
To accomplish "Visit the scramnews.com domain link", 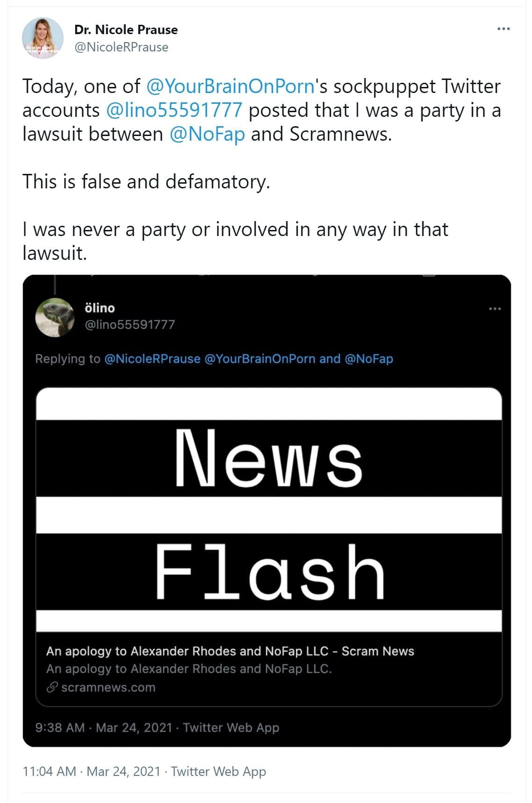I will pos(108,688).
